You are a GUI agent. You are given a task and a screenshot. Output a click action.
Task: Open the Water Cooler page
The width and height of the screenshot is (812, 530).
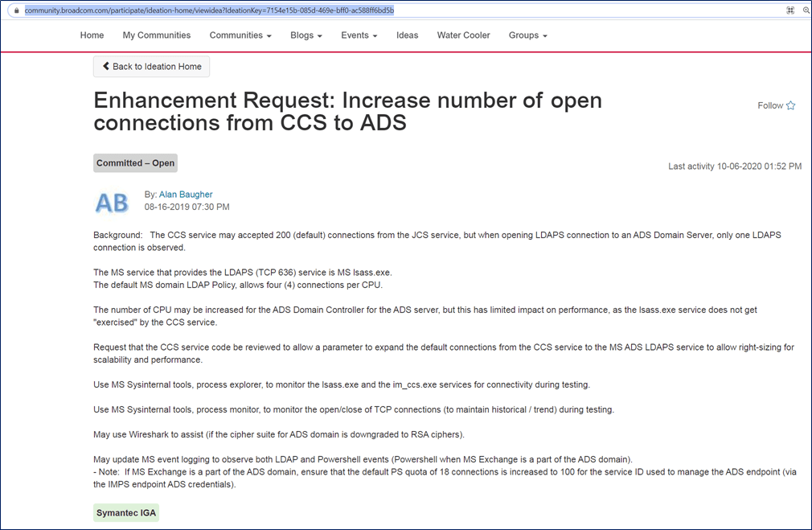[463, 35]
